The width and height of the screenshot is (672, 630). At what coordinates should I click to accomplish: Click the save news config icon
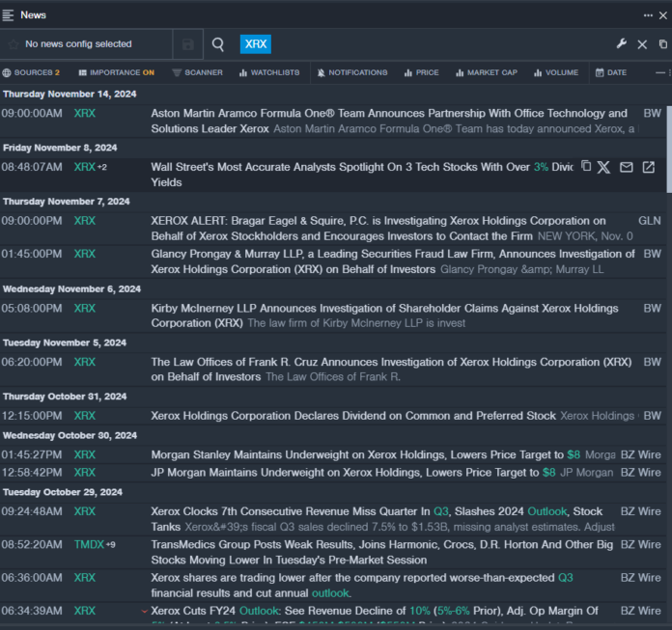[x=187, y=44]
